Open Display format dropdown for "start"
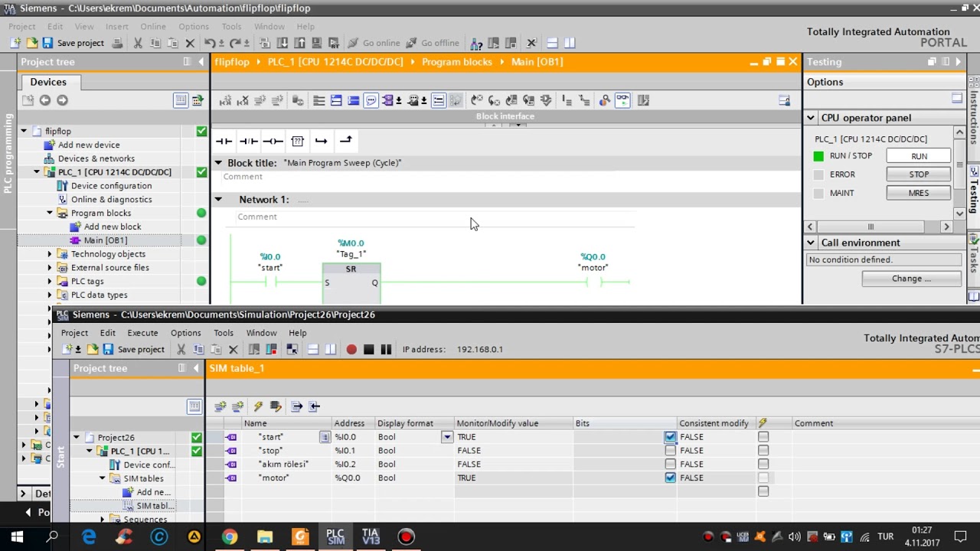Viewport: 980px width, 551px height. (x=447, y=437)
